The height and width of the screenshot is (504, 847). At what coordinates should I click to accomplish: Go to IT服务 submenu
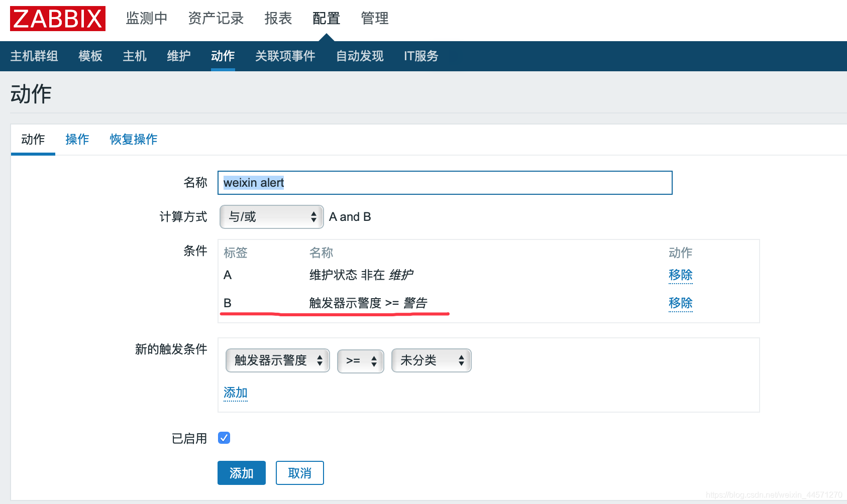pos(421,56)
